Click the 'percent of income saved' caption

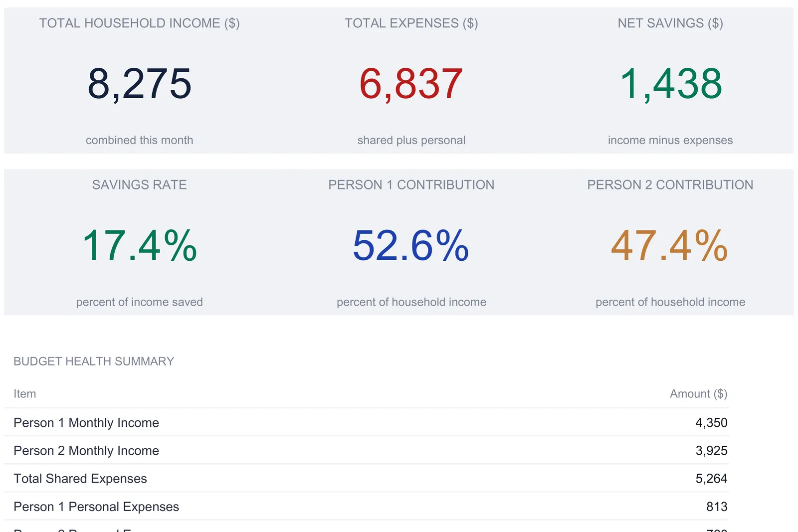(140, 302)
